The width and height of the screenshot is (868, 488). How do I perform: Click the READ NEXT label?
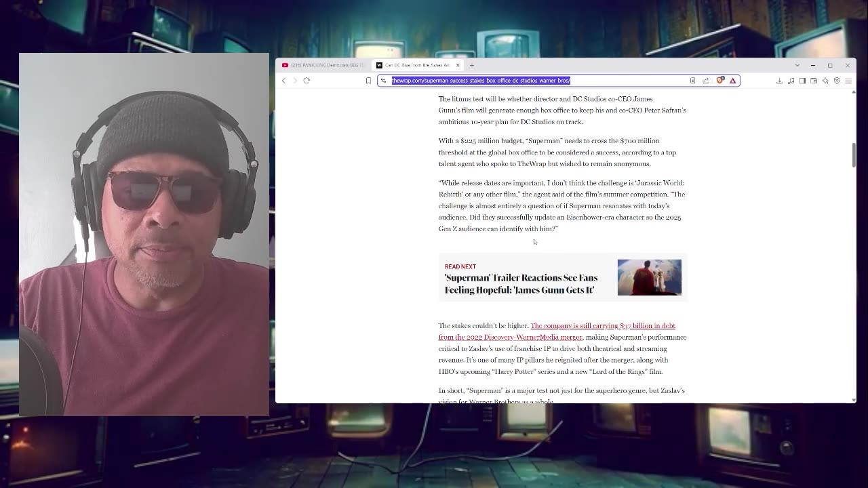coord(460,266)
